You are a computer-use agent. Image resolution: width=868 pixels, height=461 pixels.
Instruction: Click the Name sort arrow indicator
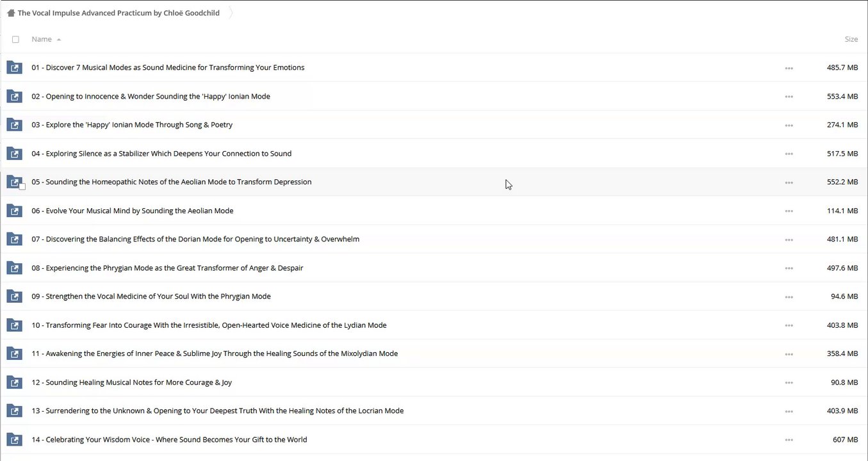59,40
